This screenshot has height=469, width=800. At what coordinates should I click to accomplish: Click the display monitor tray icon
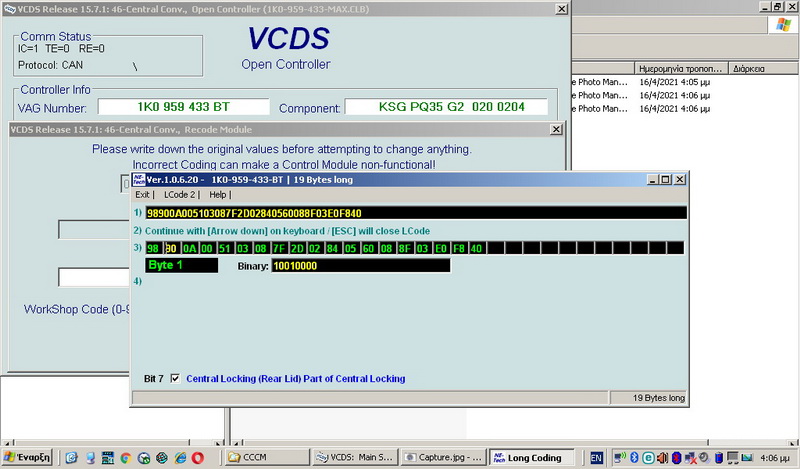pos(733,458)
